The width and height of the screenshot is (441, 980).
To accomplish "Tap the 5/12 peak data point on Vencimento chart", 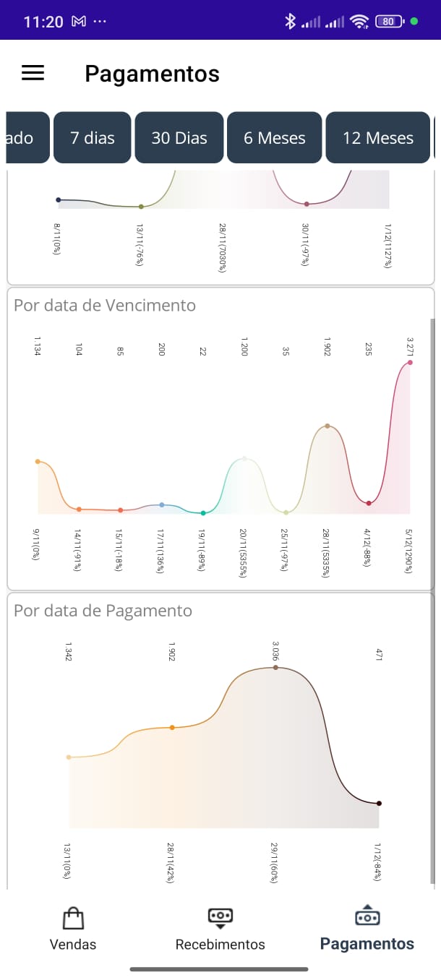I will pyautogui.click(x=410, y=363).
